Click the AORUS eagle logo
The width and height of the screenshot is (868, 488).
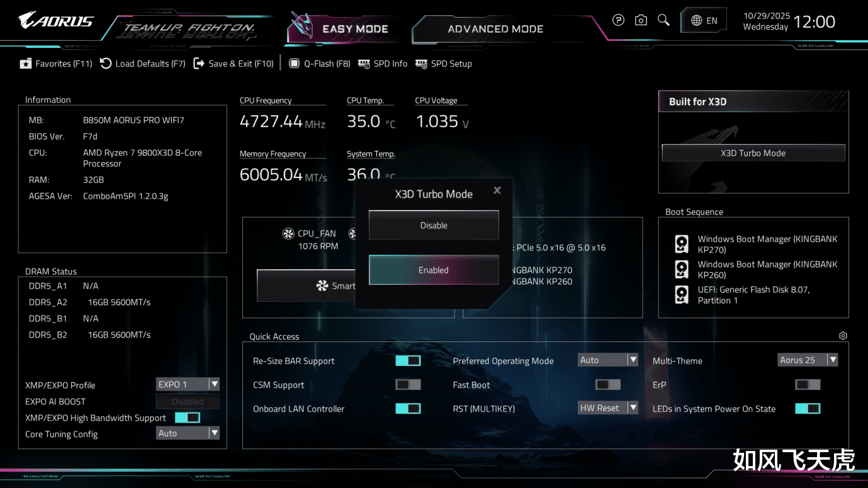click(x=56, y=21)
